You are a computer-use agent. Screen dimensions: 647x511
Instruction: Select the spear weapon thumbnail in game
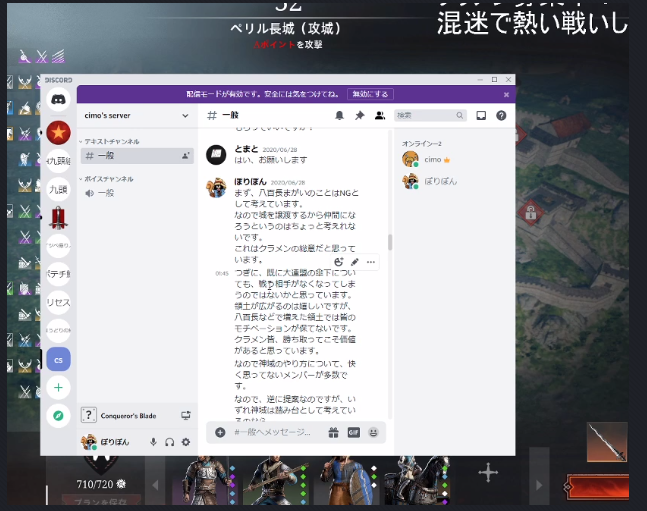click(607, 442)
